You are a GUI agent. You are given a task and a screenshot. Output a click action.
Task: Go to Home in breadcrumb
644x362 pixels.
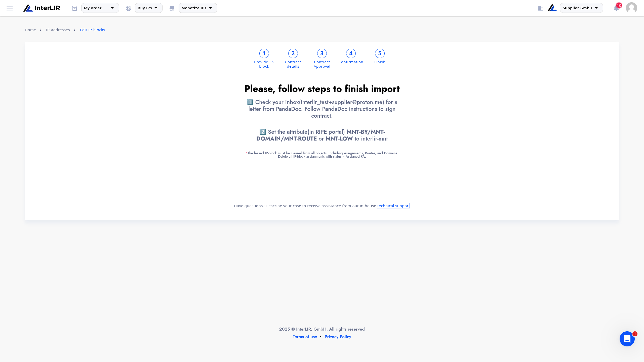click(30, 30)
